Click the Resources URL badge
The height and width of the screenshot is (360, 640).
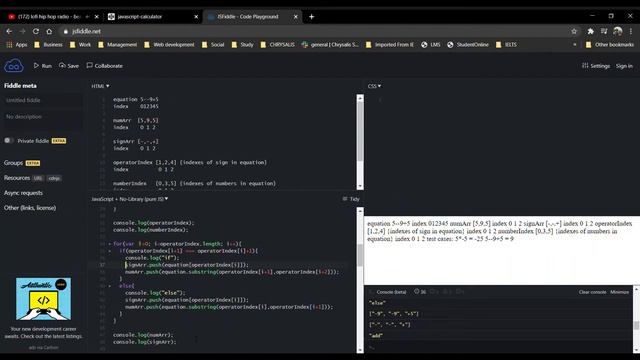(x=38, y=178)
